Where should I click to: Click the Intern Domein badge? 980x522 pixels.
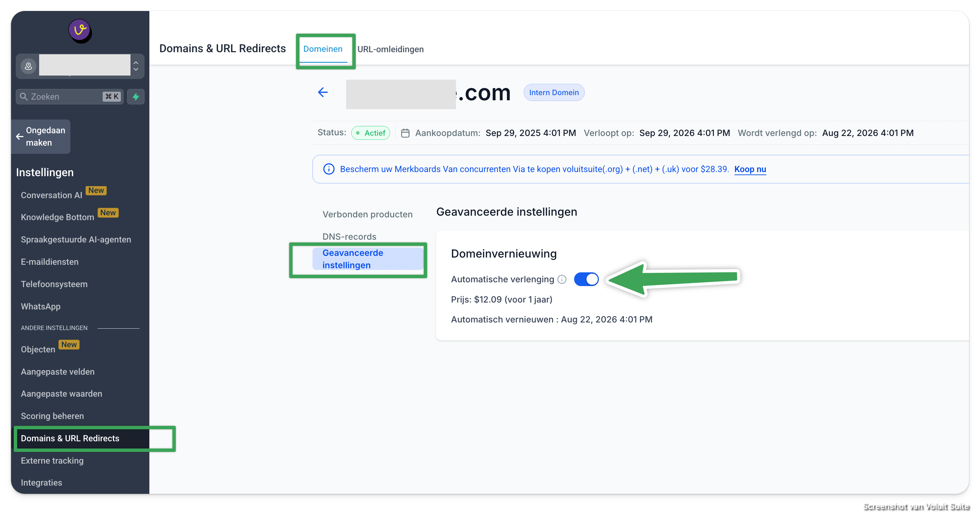point(554,92)
